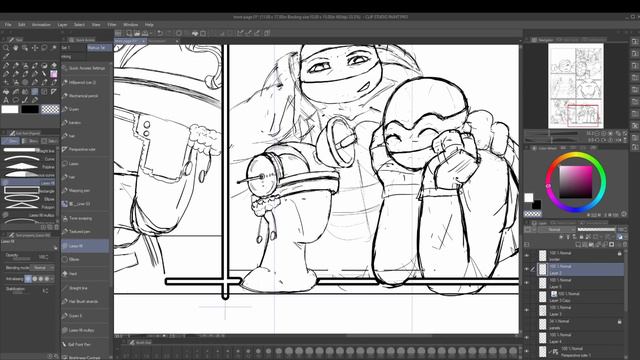The image size is (640, 360).
Task: Show the hidden panels layer
Action: (527, 324)
